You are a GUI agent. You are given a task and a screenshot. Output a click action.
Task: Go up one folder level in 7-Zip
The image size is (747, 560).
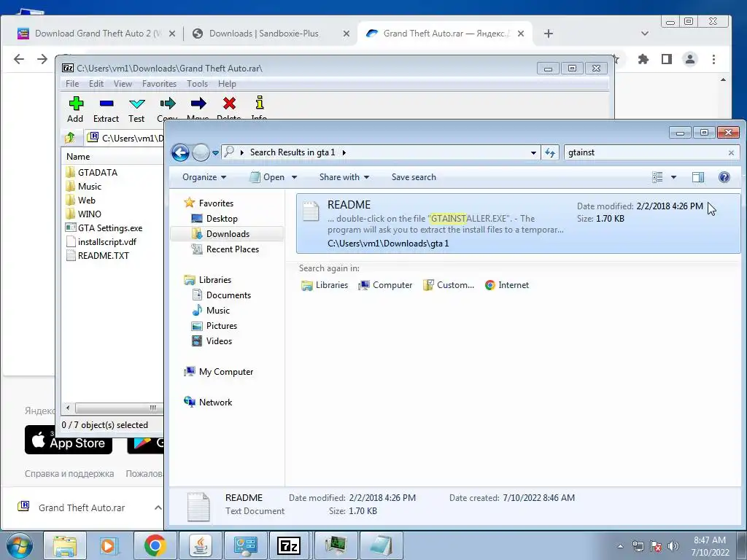pyautogui.click(x=70, y=138)
